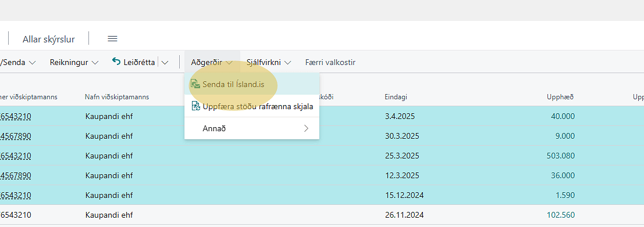The height and width of the screenshot is (227, 644).
Task: Expand the Annað submenu
Action: (x=252, y=129)
